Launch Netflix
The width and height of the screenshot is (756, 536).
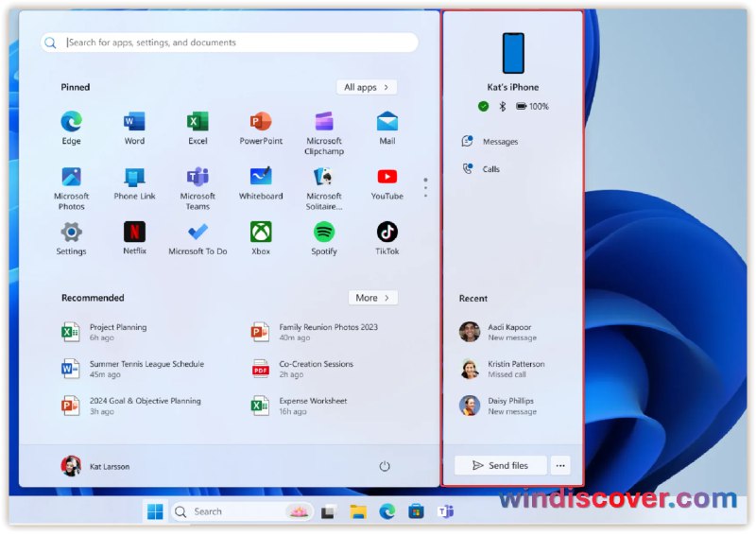pyautogui.click(x=134, y=238)
